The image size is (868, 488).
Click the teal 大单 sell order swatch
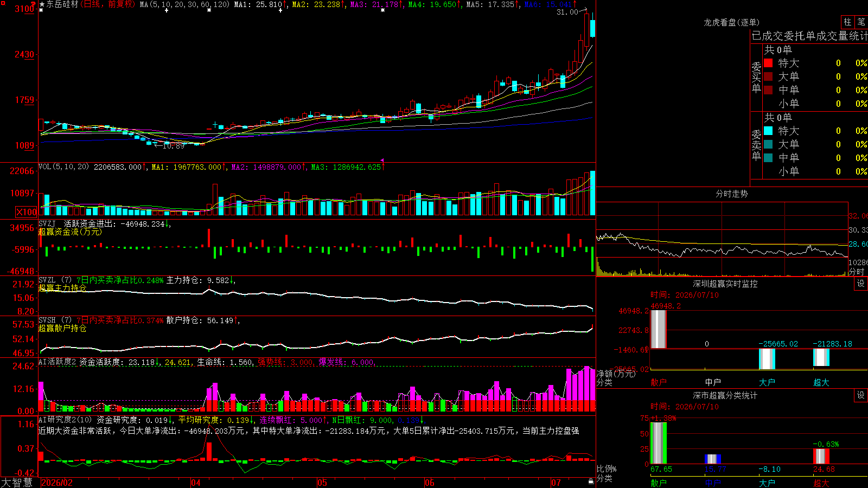(768, 144)
